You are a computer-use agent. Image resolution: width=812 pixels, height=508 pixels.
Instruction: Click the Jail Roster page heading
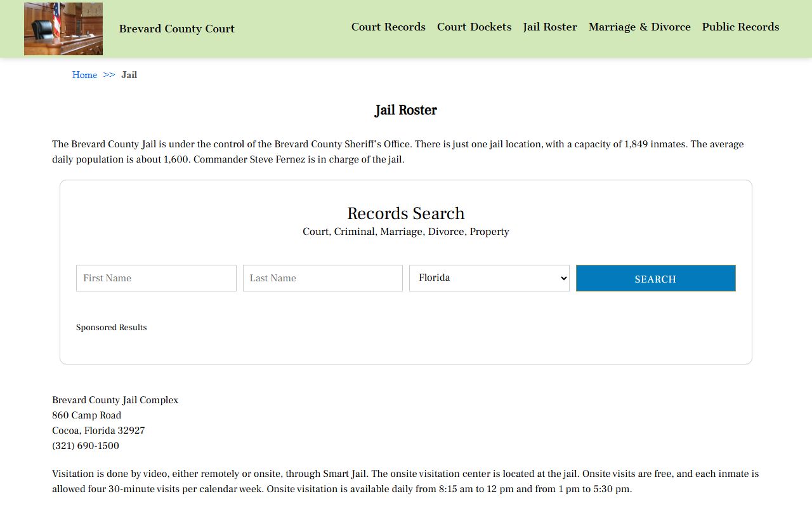pyautogui.click(x=405, y=110)
